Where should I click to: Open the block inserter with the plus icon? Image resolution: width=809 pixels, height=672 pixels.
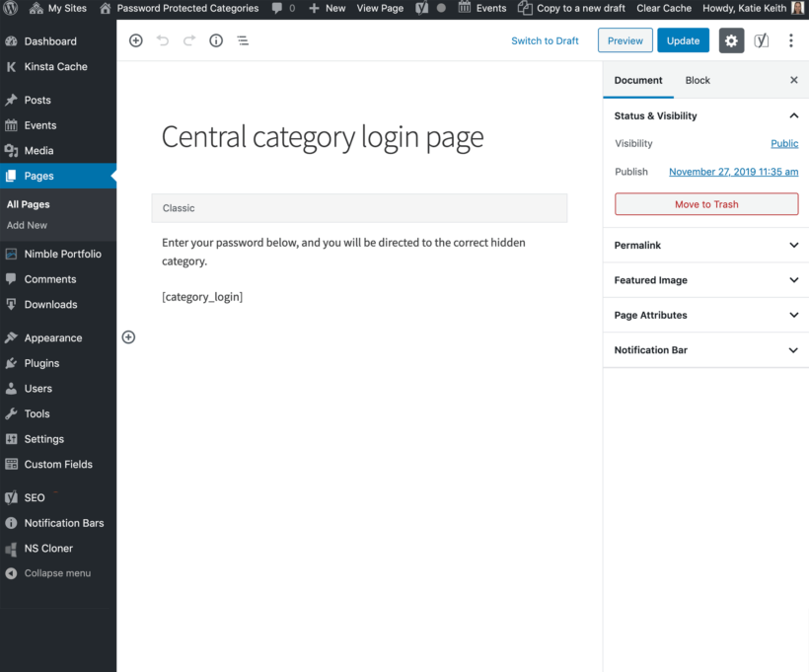136,40
